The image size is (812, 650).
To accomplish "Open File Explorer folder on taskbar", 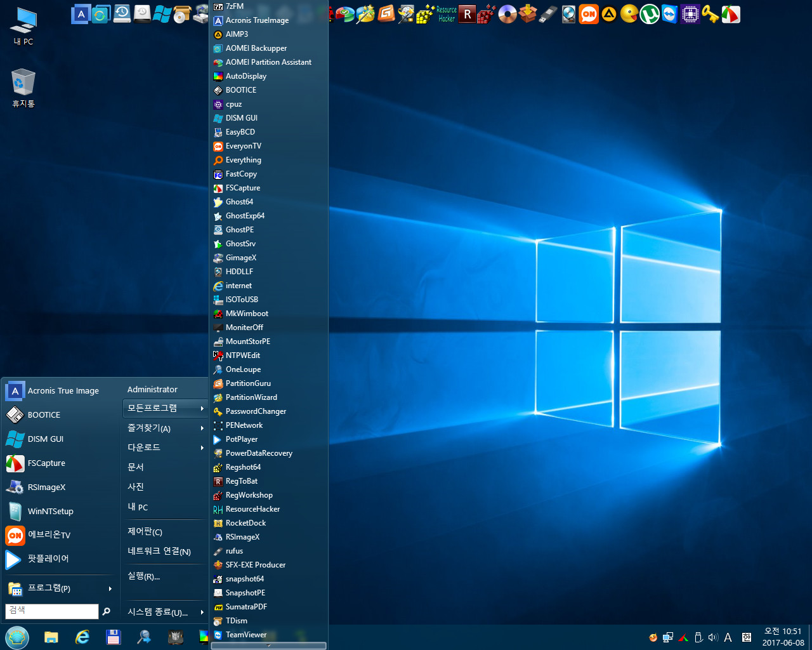I will (x=51, y=637).
